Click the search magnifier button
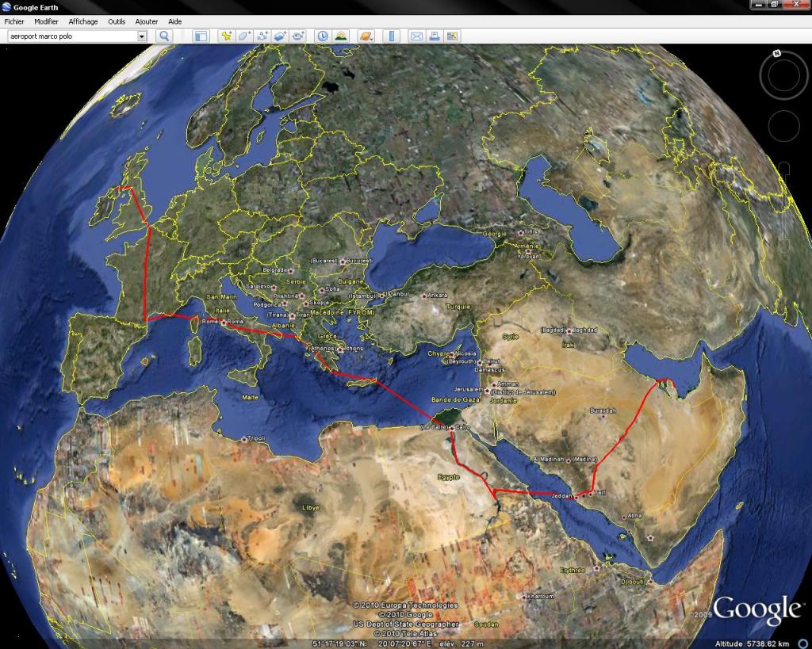This screenshot has height=649, width=812. pyautogui.click(x=164, y=36)
